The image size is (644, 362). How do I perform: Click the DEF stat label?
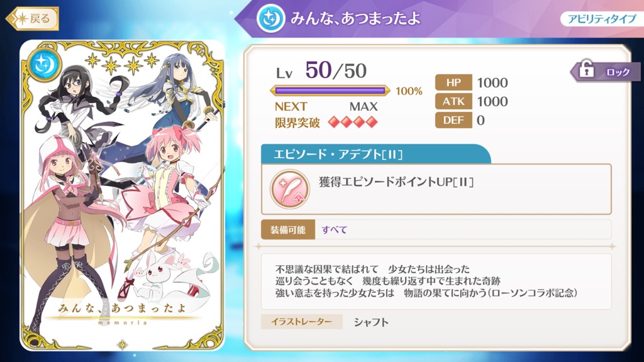(x=453, y=120)
